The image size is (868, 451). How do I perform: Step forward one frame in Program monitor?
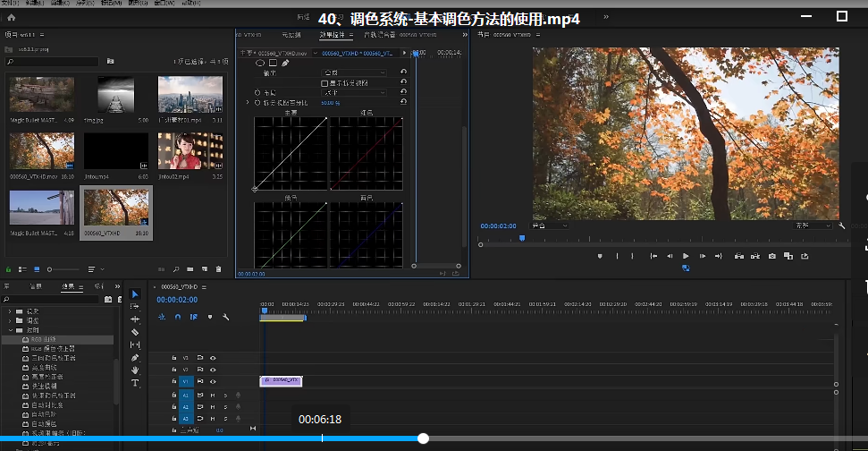click(703, 256)
